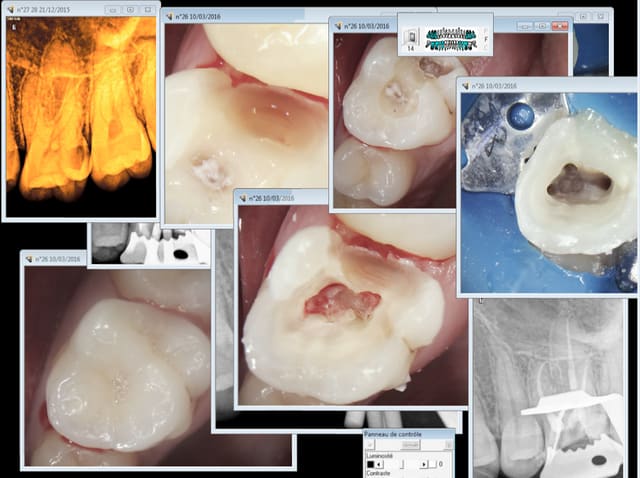Pick the black swatch beside Luminosité
Viewport: 640px width, 478px height.
coord(369,465)
